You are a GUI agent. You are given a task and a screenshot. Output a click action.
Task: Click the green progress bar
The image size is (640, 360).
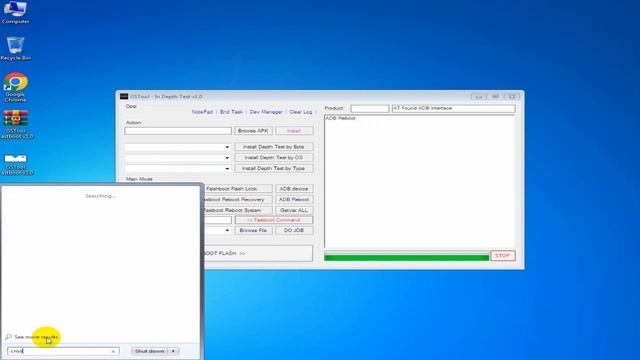tap(407, 257)
